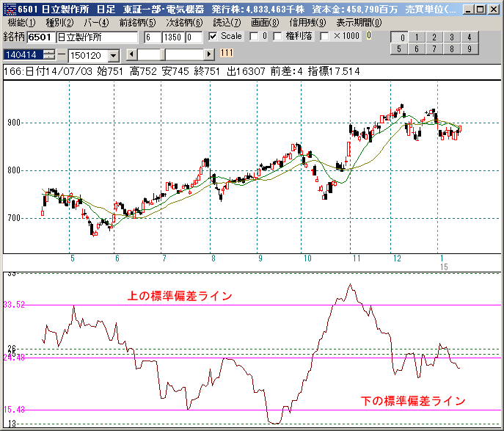This screenshot has height=431, width=504.
Task: Click the 15.48 indicator level label
Action: click(14, 410)
